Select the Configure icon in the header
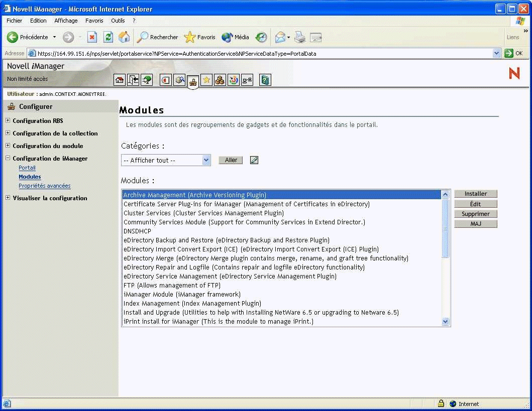This screenshot has height=411, width=532. click(193, 80)
